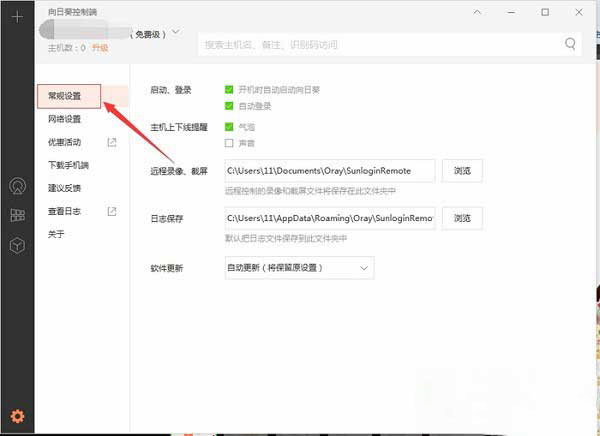This screenshot has width=600, height=436.
Task: Maximize the 向日葵控制端 window
Action: (545, 12)
